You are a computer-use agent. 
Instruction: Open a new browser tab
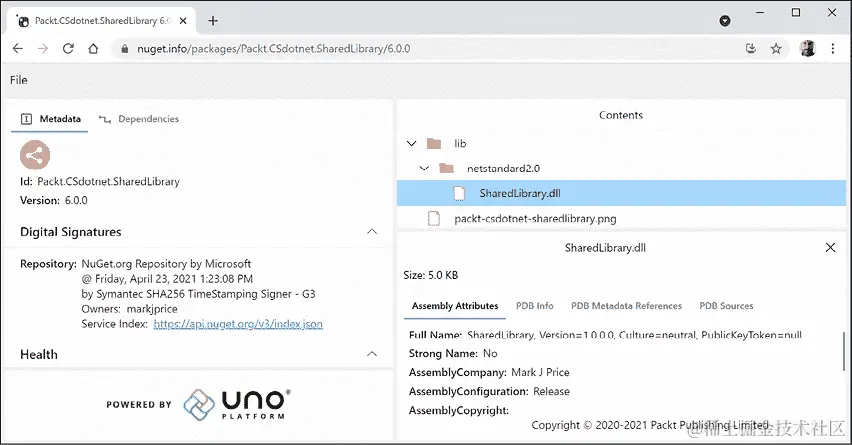pyautogui.click(x=213, y=21)
